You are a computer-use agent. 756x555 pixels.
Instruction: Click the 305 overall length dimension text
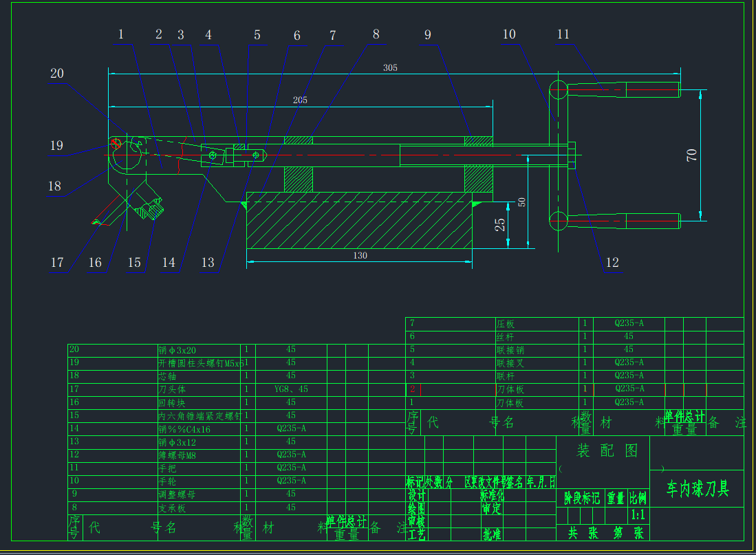[390, 67]
